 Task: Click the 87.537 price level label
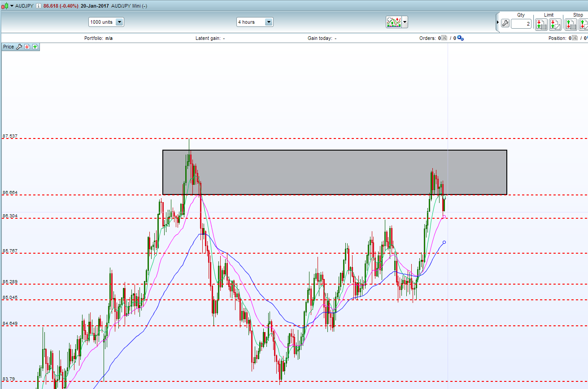click(x=10, y=136)
